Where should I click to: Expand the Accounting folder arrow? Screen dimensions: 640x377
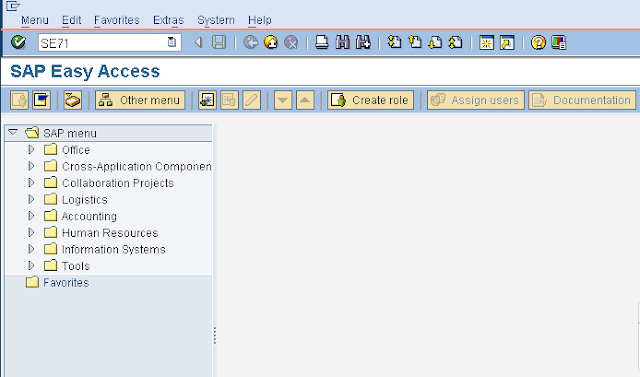pos(31,215)
